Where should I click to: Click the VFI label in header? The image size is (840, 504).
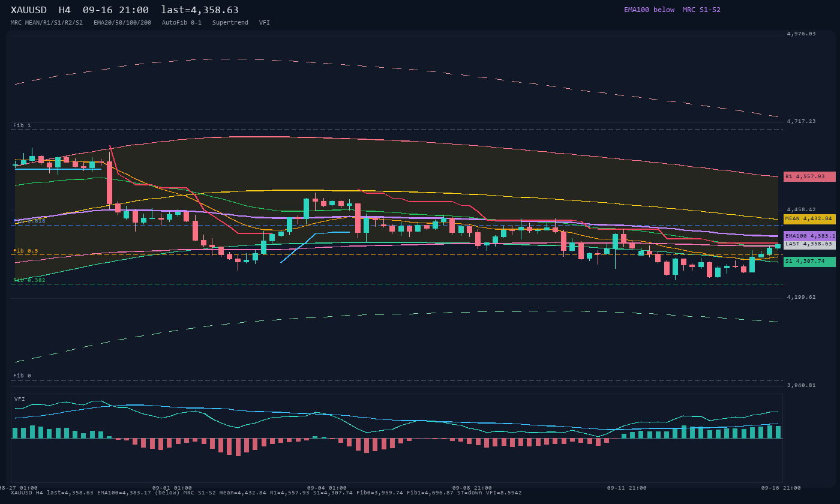click(x=265, y=23)
